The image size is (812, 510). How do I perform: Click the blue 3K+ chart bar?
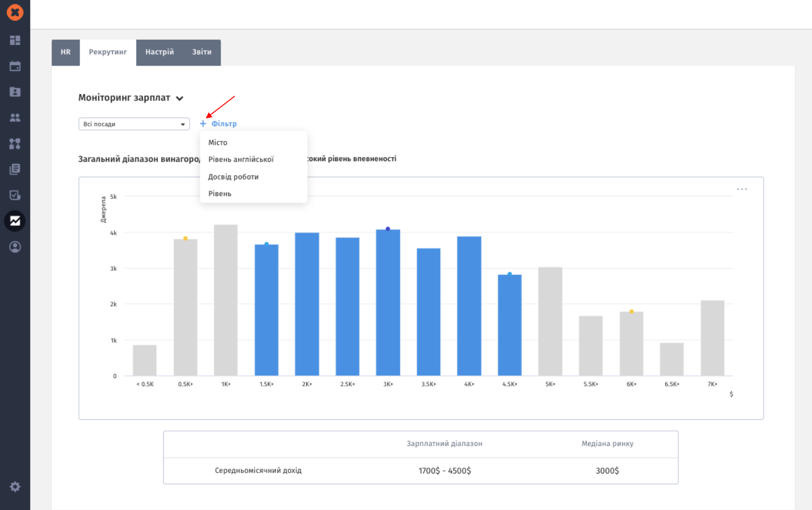pos(388,303)
